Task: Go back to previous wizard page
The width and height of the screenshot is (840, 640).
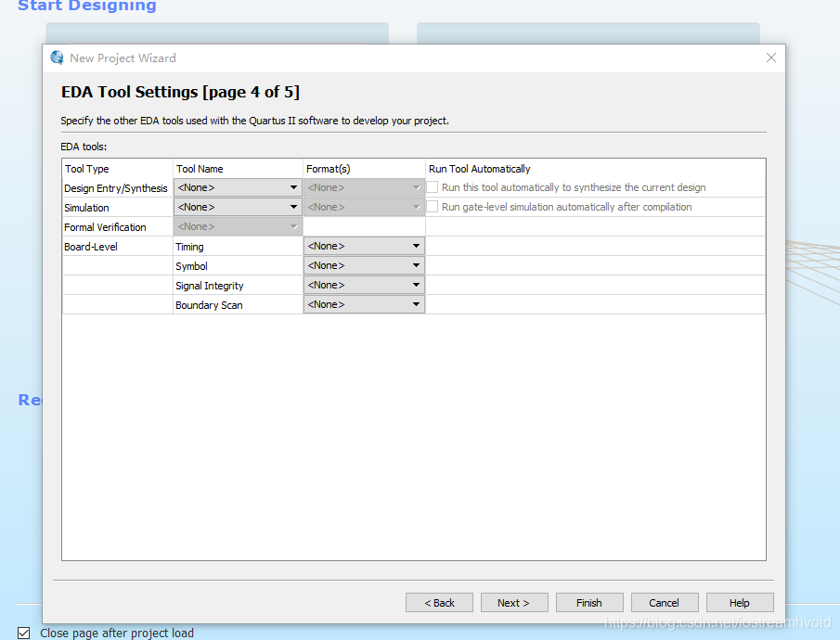Action: pyautogui.click(x=439, y=603)
